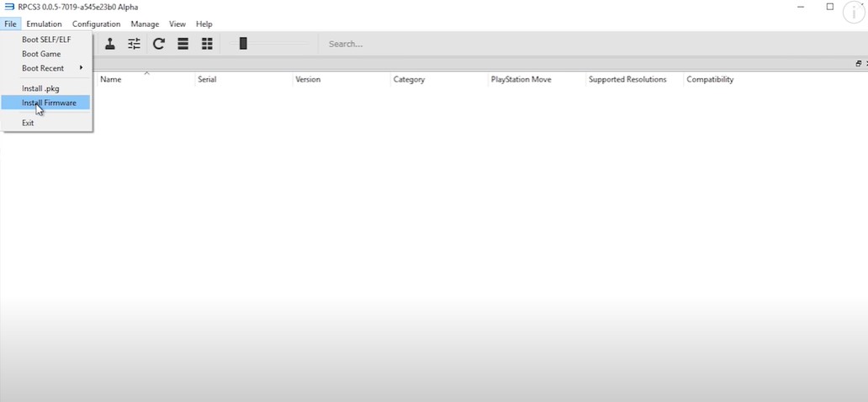Screen dimensions: 868x402
Task: Open settings sliders icon in toolbar
Action: 134,44
